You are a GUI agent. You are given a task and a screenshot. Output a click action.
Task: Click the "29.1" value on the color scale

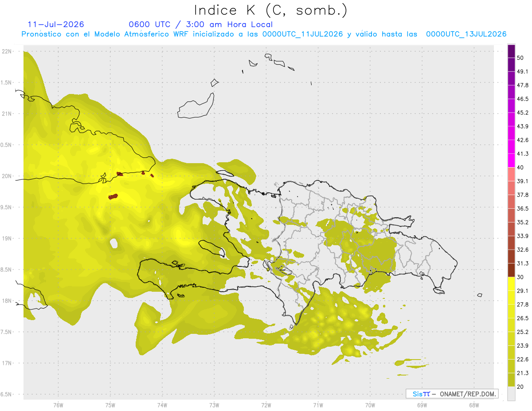pos(523,291)
